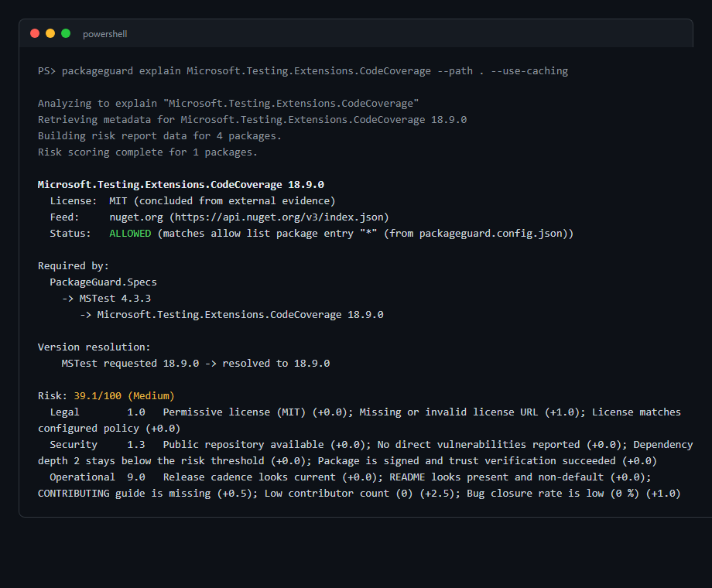The height and width of the screenshot is (588, 712).
Task: Click the Security score '1.3'
Action: pos(136,445)
